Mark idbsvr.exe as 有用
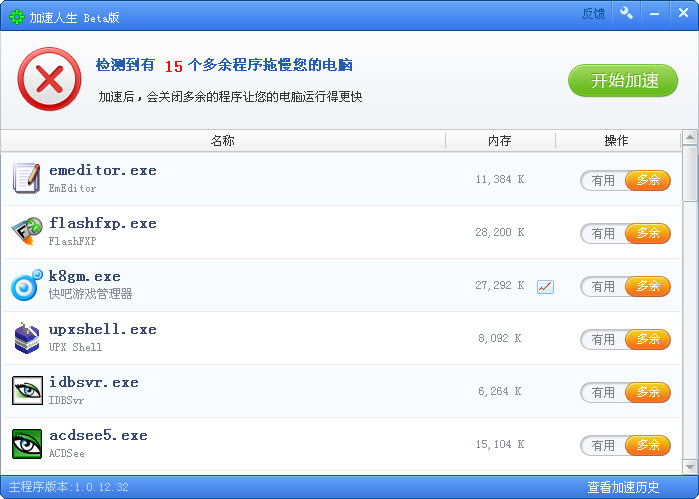699x499 pixels. [x=603, y=393]
